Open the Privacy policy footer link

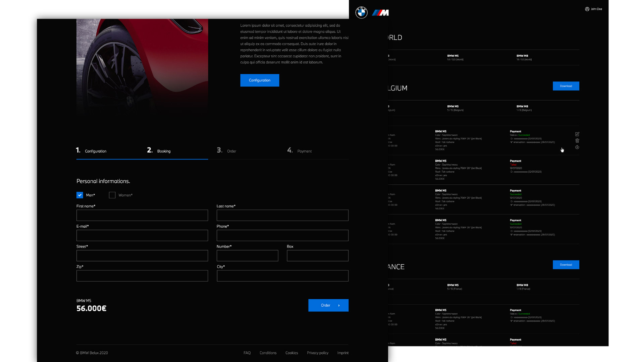click(317, 353)
